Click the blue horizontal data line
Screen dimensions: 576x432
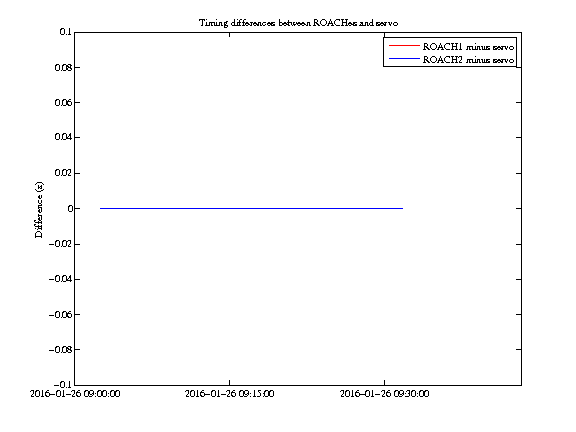[x=252, y=208]
